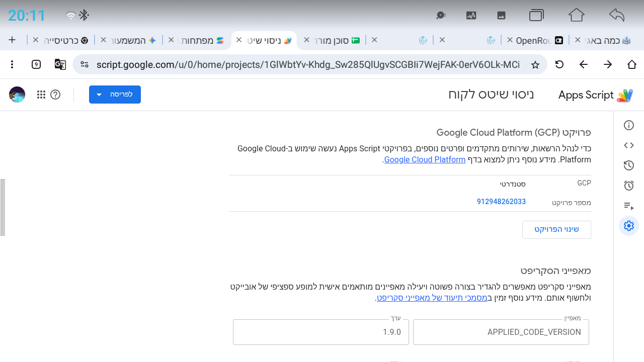Edit the 1.9.0 value field
This screenshot has width=644, height=362.
click(321, 332)
